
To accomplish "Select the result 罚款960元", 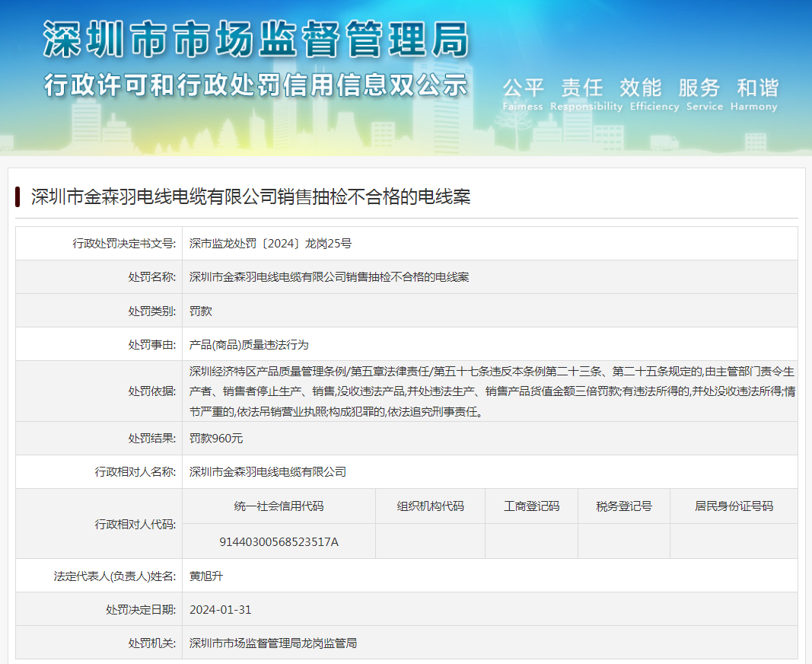I will pyautogui.click(x=216, y=439).
